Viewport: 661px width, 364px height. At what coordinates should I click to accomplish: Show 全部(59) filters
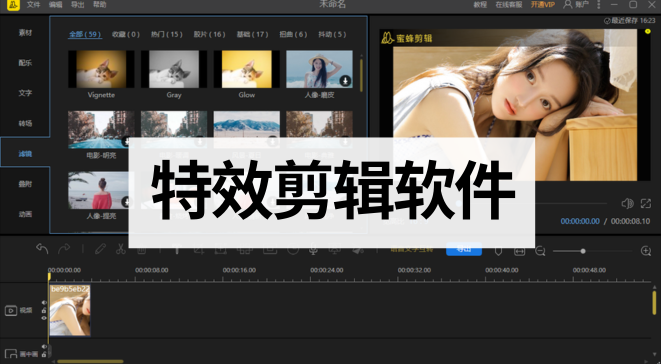[x=85, y=34]
